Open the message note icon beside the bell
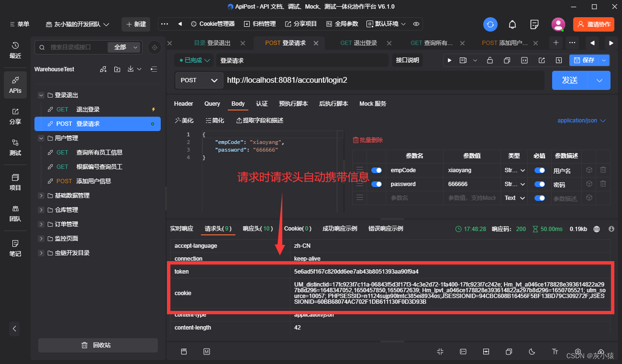The width and height of the screenshot is (622, 364). coord(534,24)
